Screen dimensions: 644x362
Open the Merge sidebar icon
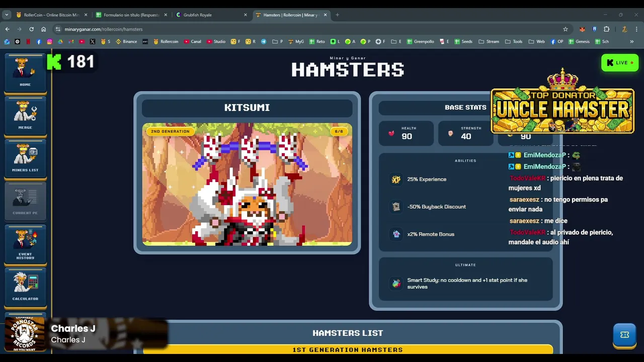(25, 116)
